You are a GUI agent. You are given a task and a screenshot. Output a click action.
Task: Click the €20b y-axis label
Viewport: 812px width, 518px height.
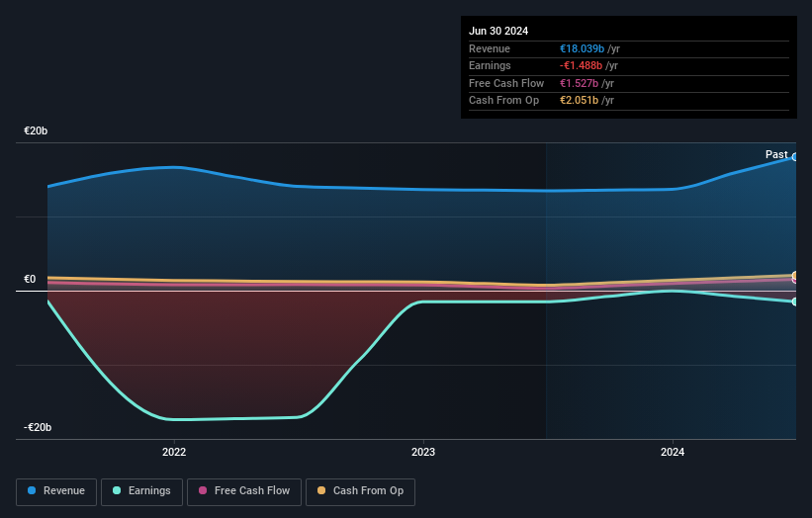coord(36,130)
